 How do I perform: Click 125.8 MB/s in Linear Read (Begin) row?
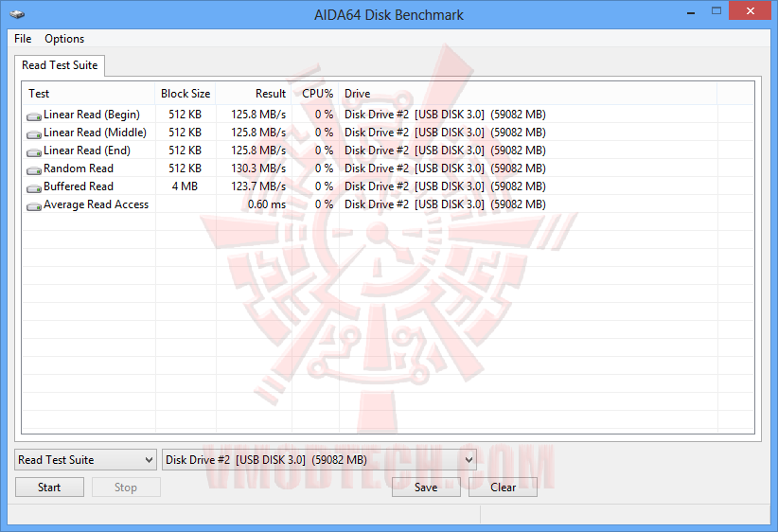point(258,115)
